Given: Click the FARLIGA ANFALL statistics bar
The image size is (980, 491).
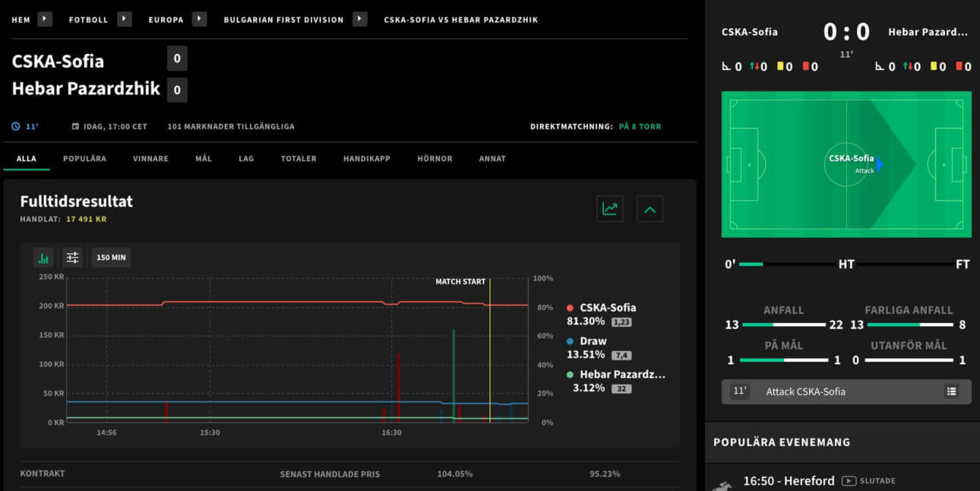Looking at the screenshot, I should pyautogui.click(x=909, y=325).
